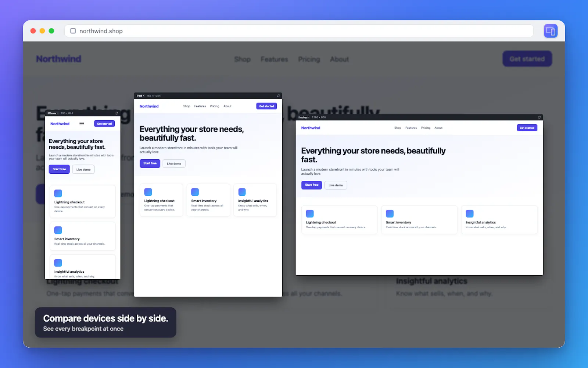Viewport: 588px width, 368px height.
Task: Open the hamburger menu in iPhone preview
Action: (x=82, y=124)
